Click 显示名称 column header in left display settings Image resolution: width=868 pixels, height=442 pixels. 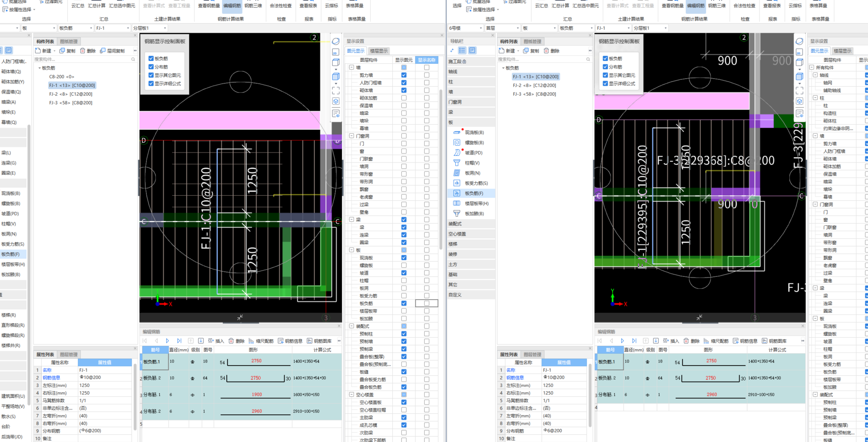tap(426, 60)
